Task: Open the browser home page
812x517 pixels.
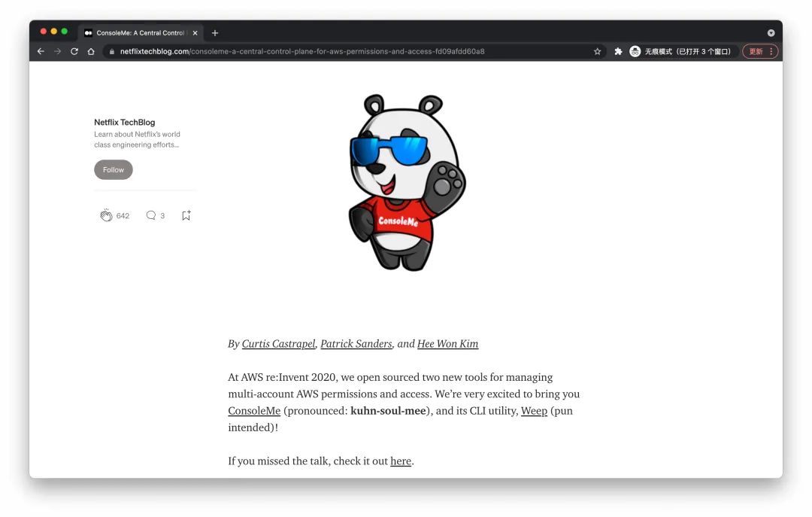Action: point(91,51)
